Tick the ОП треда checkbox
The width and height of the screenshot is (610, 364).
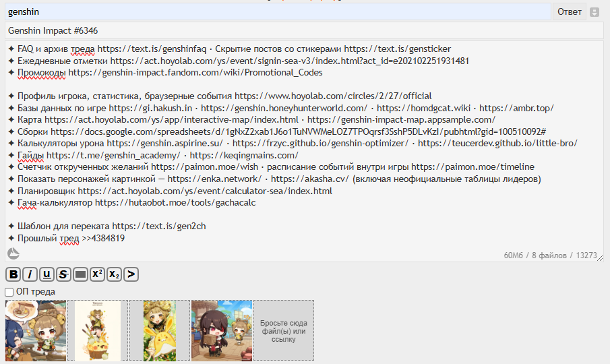9,292
